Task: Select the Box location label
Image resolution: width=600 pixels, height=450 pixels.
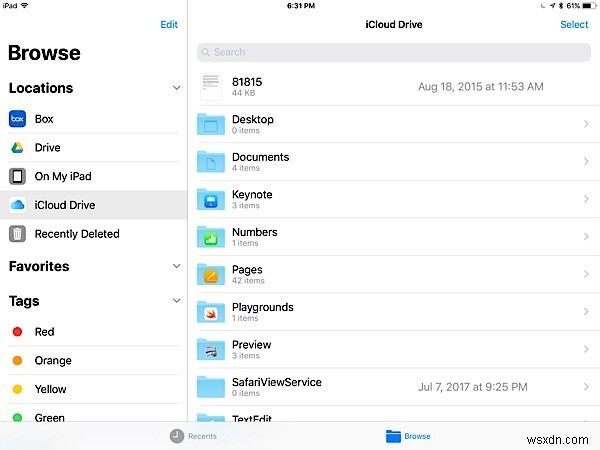Action: pyautogui.click(x=44, y=119)
